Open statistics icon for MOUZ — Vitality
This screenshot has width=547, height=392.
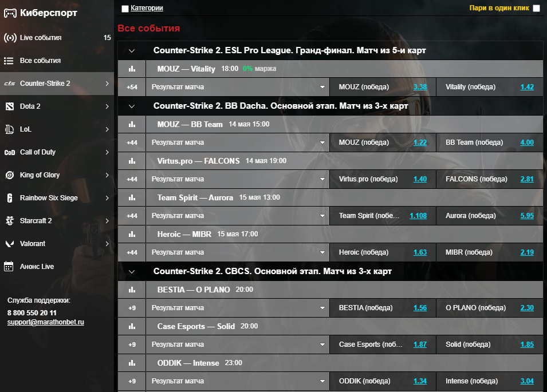132,69
